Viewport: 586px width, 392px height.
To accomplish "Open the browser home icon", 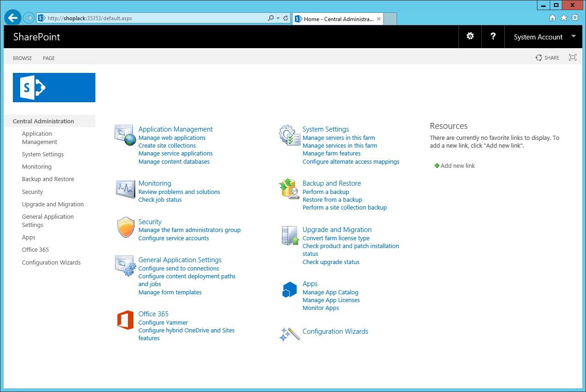I will coord(553,18).
